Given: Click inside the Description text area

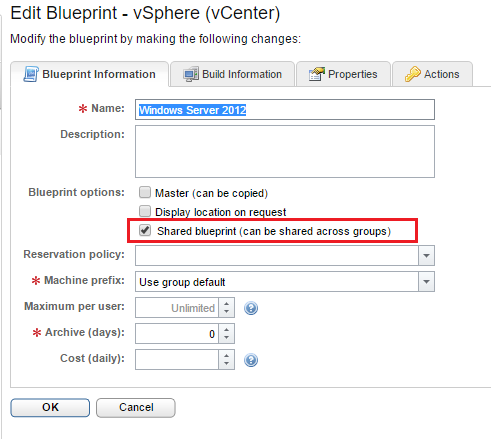Looking at the screenshot, I should (x=285, y=151).
